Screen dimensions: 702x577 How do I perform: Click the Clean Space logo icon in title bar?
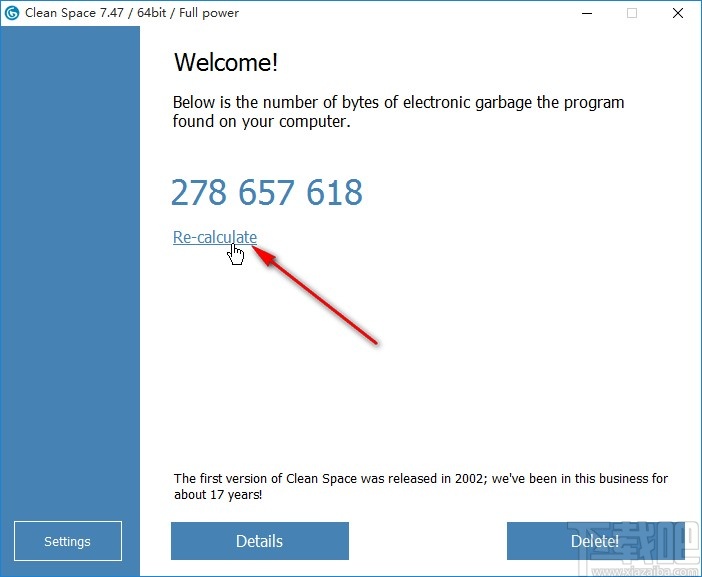click(x=12, y=13)
